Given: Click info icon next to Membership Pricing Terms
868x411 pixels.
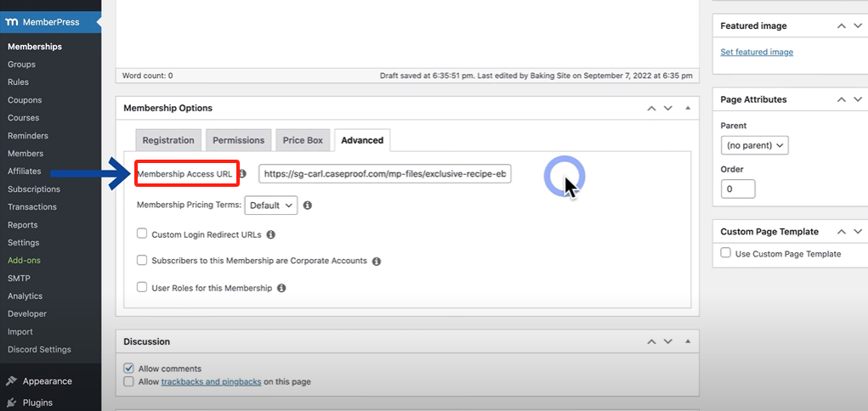Looking at the screenshot, I should [x=308, y=205].
